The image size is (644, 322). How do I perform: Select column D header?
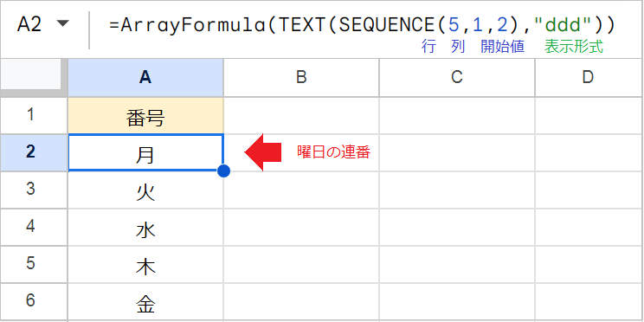(x=589, y=78)
